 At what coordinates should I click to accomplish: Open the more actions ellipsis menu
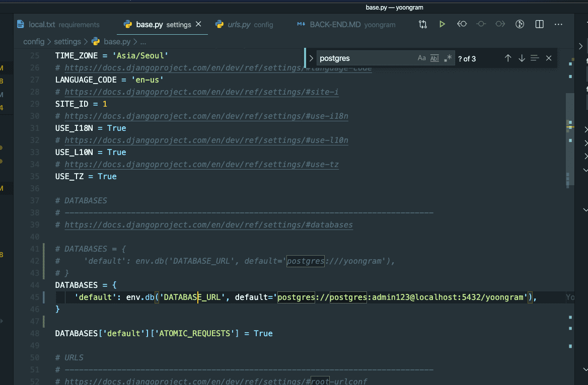[x=558, y=24]
